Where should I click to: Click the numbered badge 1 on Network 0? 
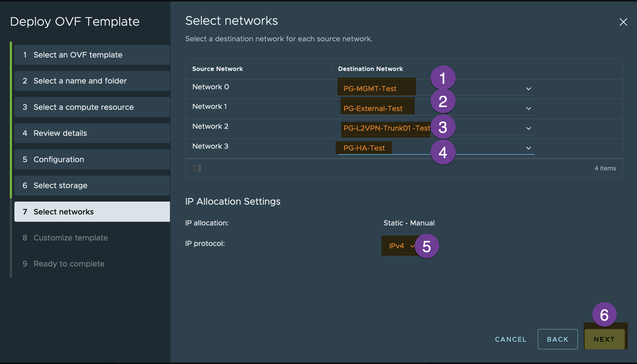pos(443,77)
